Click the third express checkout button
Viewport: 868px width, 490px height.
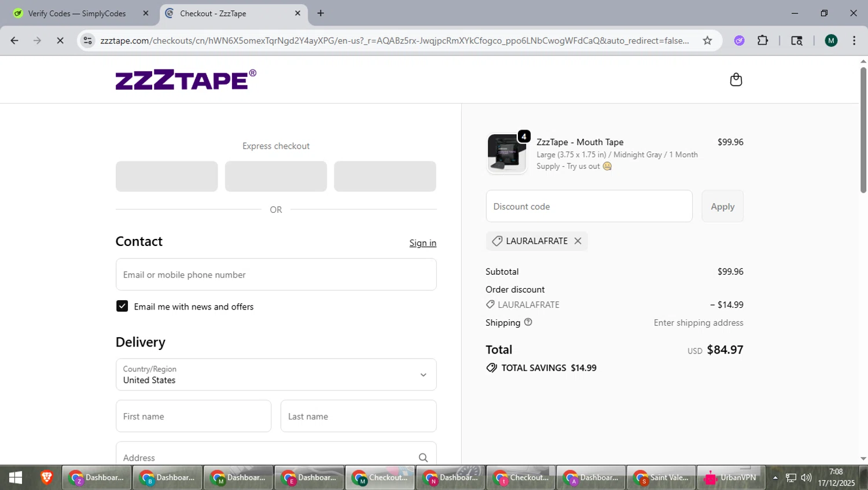click(x=385, y=176)
